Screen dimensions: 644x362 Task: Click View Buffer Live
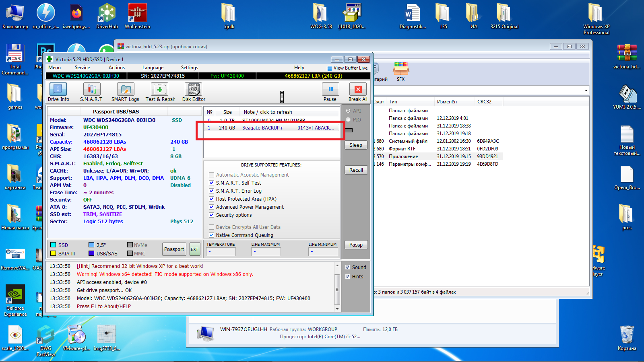(x=347, y=68)
